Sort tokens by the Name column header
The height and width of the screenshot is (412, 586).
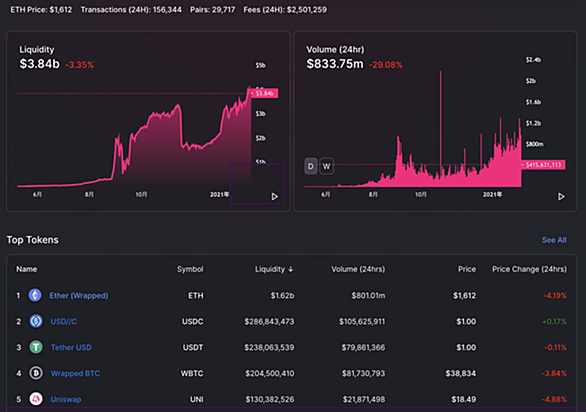click(27, 269)
